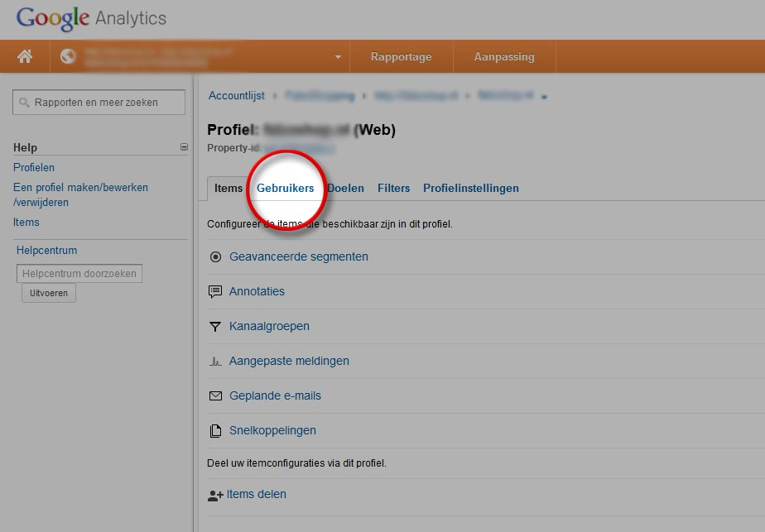Image resolution: width=765 pixels, height=532 pixels.
Task: Expand the breadcrumb profile dropdown arrow
Action: 544,98
